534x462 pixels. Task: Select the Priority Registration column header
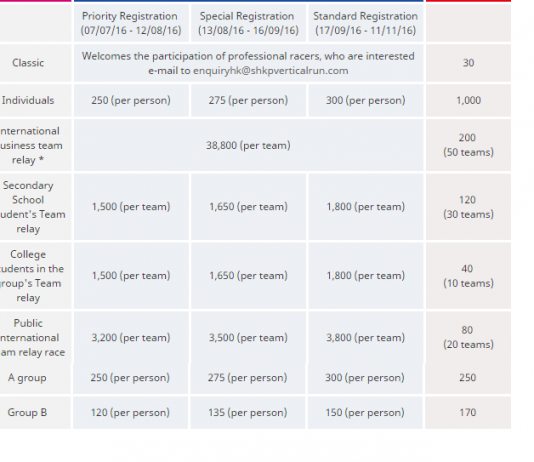pyautogui.click(x=131, y=23)
